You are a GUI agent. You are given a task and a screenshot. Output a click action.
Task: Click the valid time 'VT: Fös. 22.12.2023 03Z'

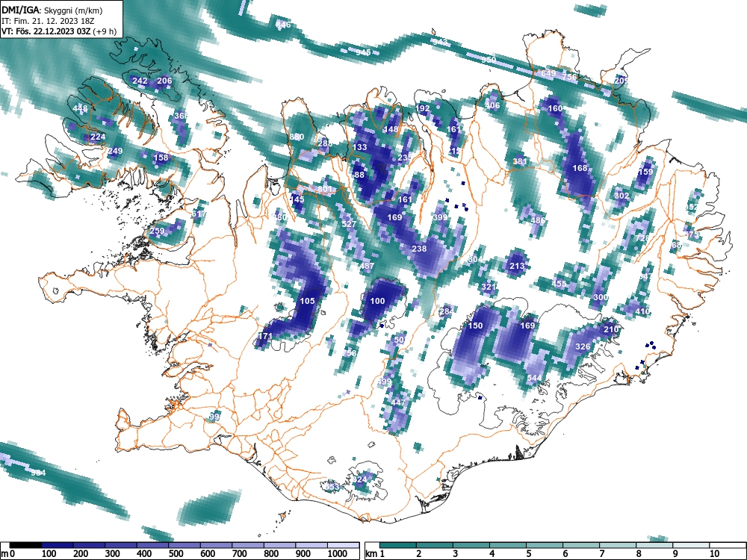48,31
